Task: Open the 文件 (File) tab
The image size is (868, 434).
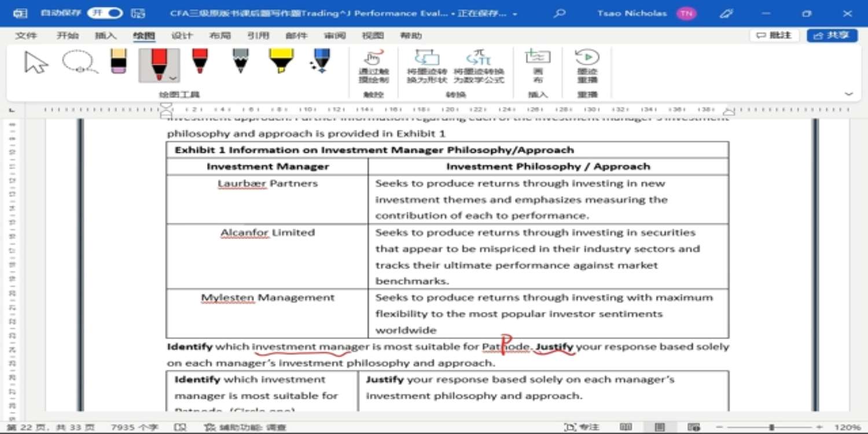Action: pos(25,35)
